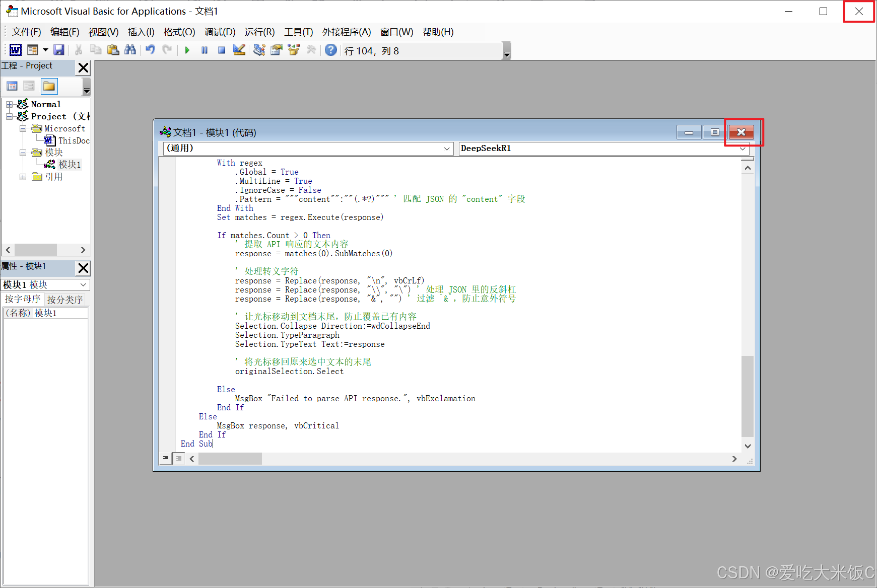The height and width of the screenshot is (588, 877).
Task: Click code window horizontal scroll left arrow
Action: [192, 459]
